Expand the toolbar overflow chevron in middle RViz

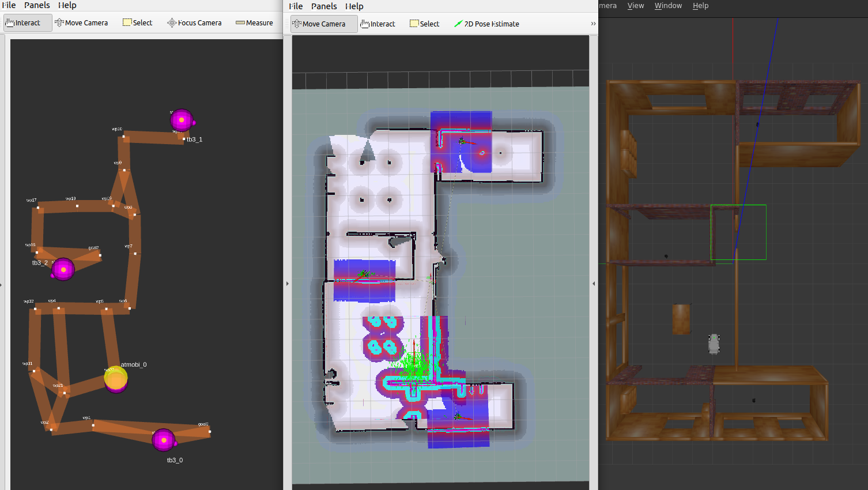click(x=593, y=24)
